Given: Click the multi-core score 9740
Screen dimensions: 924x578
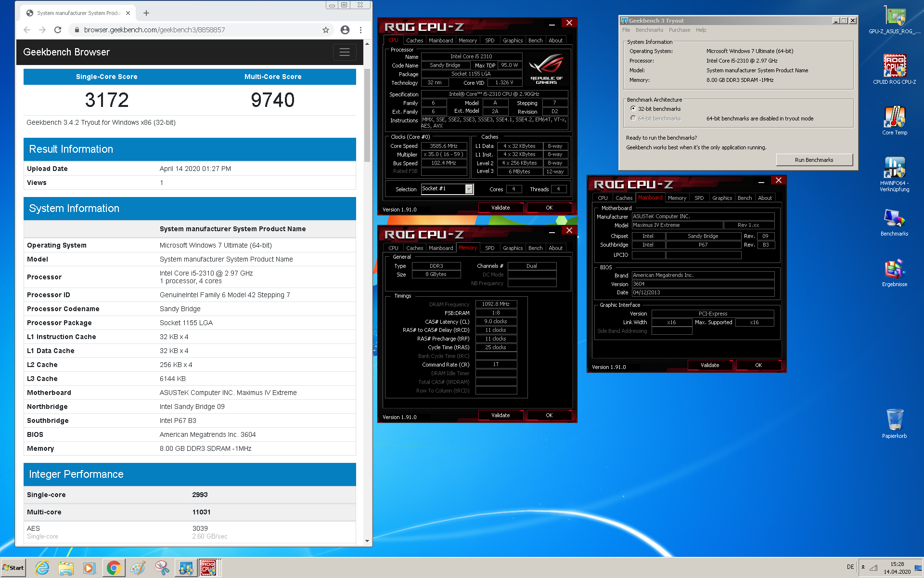Looking at the screenshot, I should (273, 100).
